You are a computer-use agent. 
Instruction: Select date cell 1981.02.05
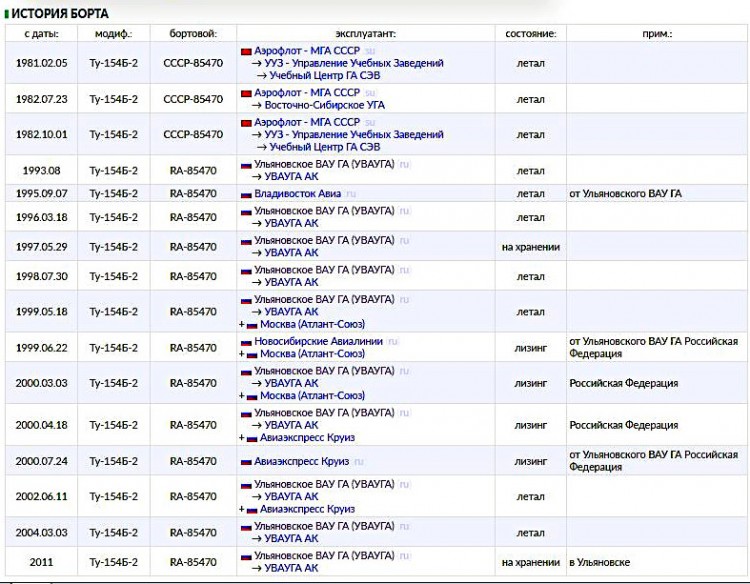[42, 63]
